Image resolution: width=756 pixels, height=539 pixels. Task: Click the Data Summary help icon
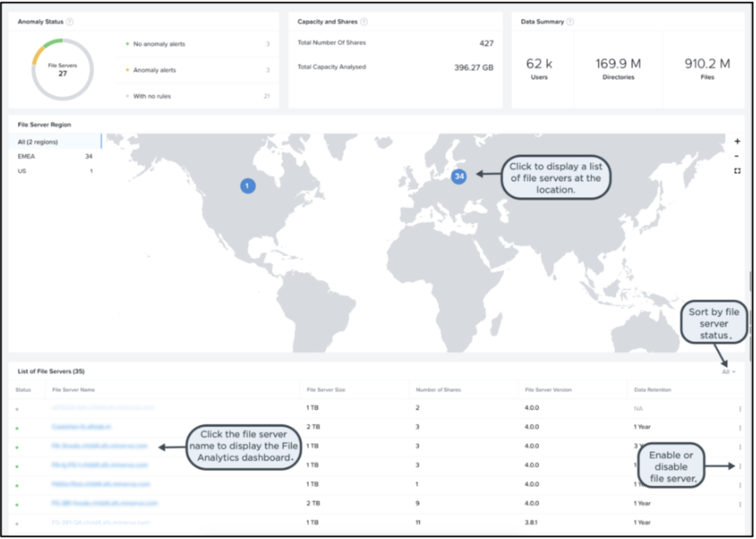point(570,22)
